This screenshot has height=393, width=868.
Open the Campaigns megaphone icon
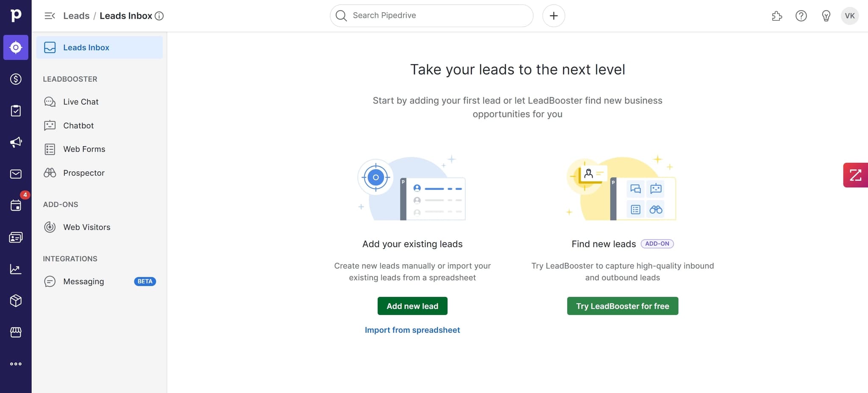click(x=16, y=142)
